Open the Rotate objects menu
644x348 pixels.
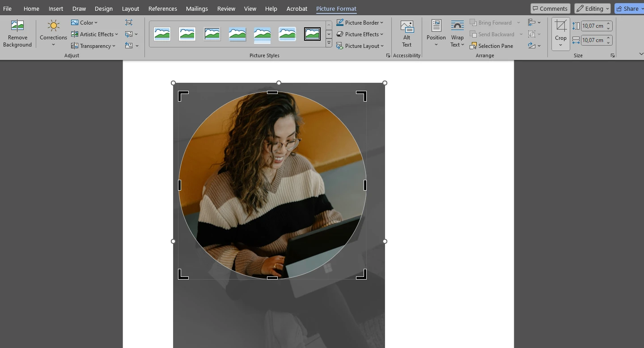[x=534, y=46]
